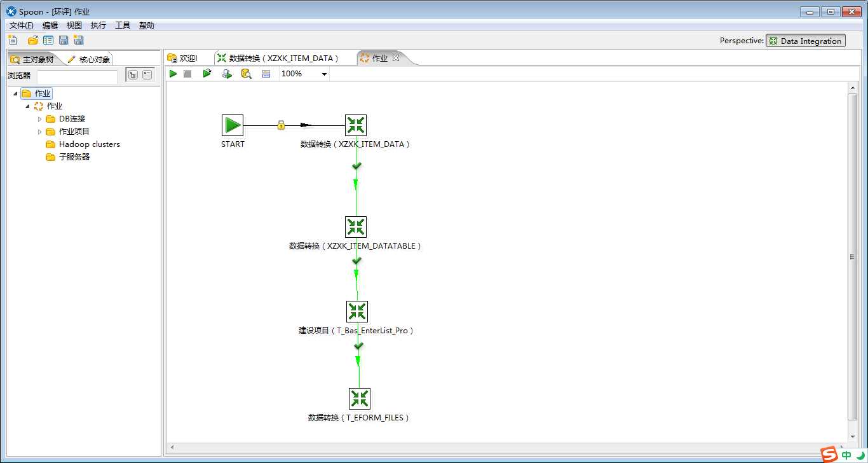This screenshot has height=463, width=868.
Task: Open the 执行 menu
Action: (98, 25)
